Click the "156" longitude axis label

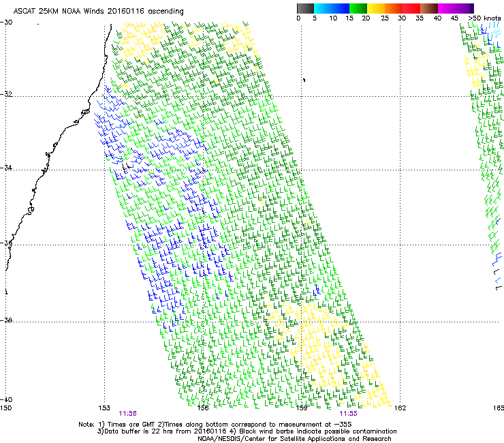(203, 408)
